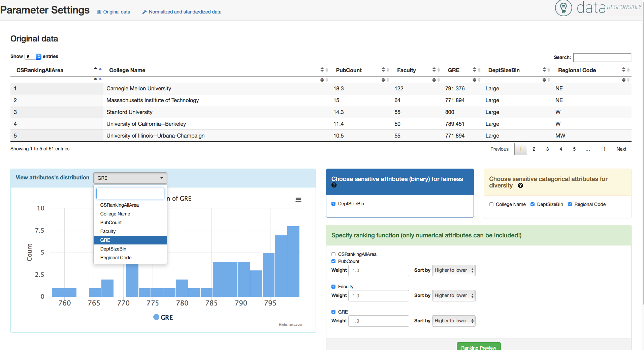Viewport: 644px width, 350px height.
Task: Select DeptSizeBin from attribute list
Action: pyautogui.click(x=130, y=249)
